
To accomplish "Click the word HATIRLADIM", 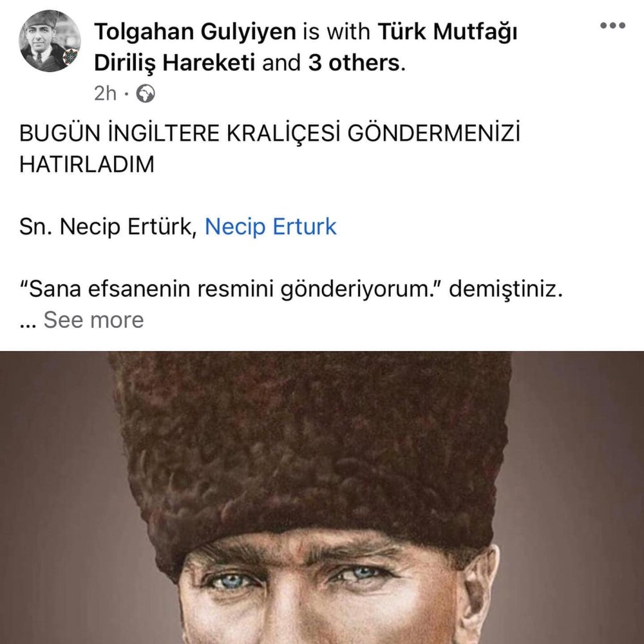I will coord(87,164).
